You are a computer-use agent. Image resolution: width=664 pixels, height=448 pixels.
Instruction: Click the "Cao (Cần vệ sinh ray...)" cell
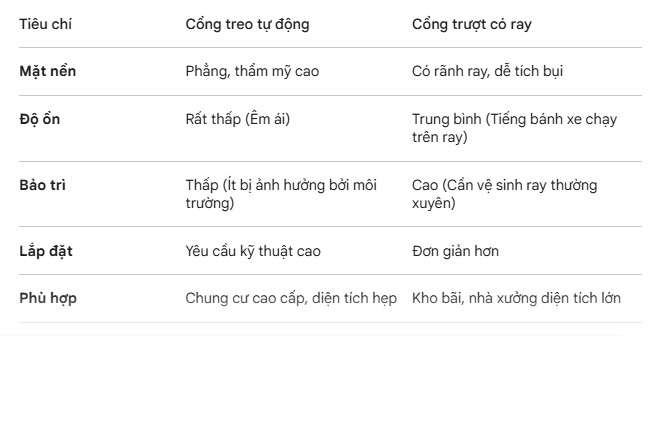[504, 194]
